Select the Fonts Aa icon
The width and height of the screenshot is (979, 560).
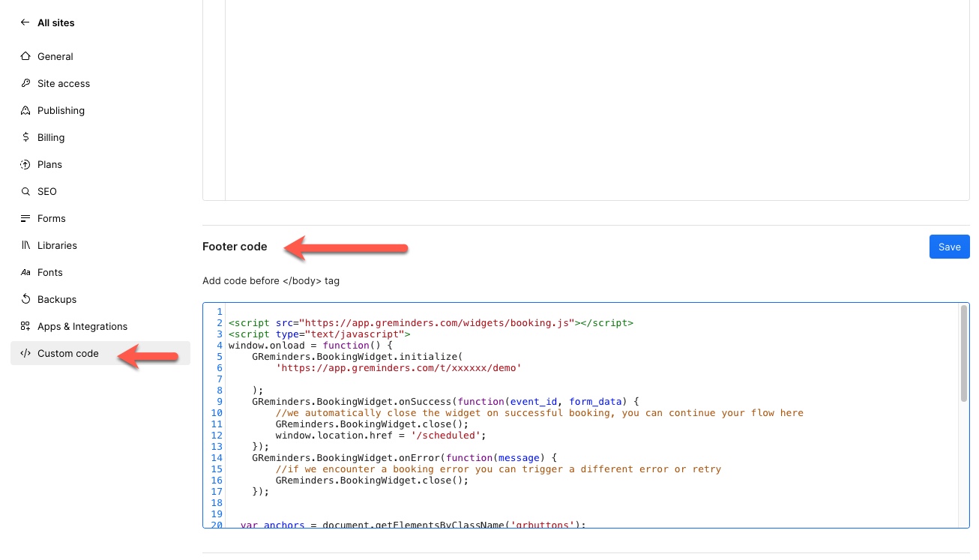point(25,272)
